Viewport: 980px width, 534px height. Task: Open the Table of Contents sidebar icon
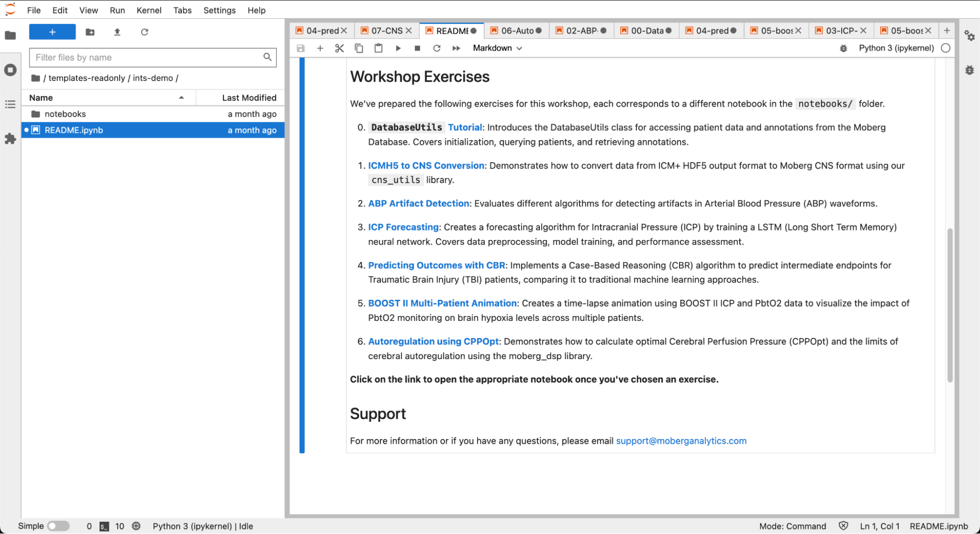click(x=10, y=104)
